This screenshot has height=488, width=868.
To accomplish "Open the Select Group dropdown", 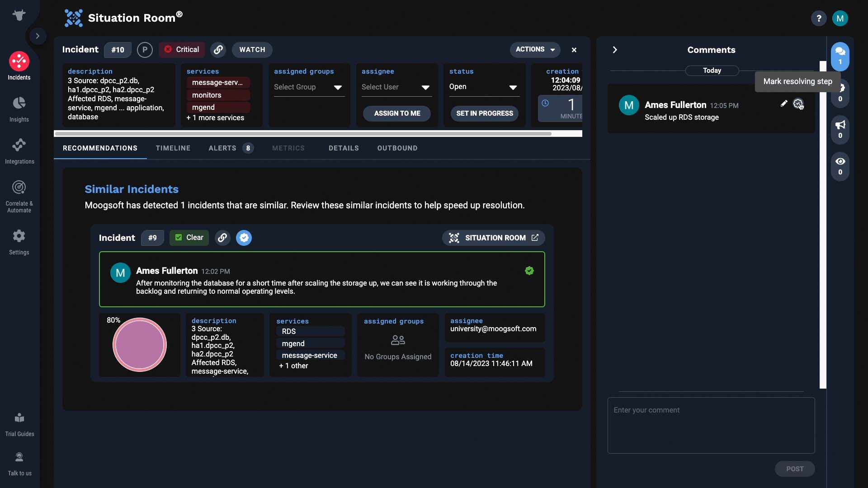I will 309,87.
